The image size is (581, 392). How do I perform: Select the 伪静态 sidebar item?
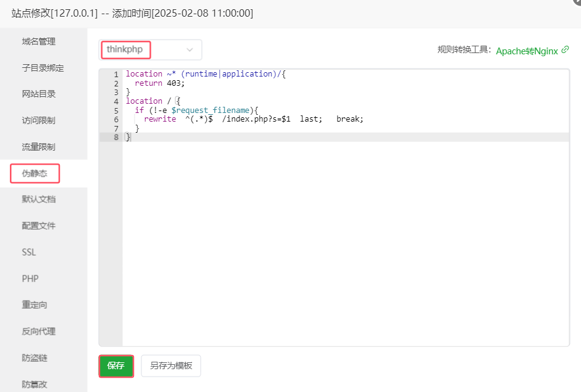pyautogui.click(x=35, y=173)
